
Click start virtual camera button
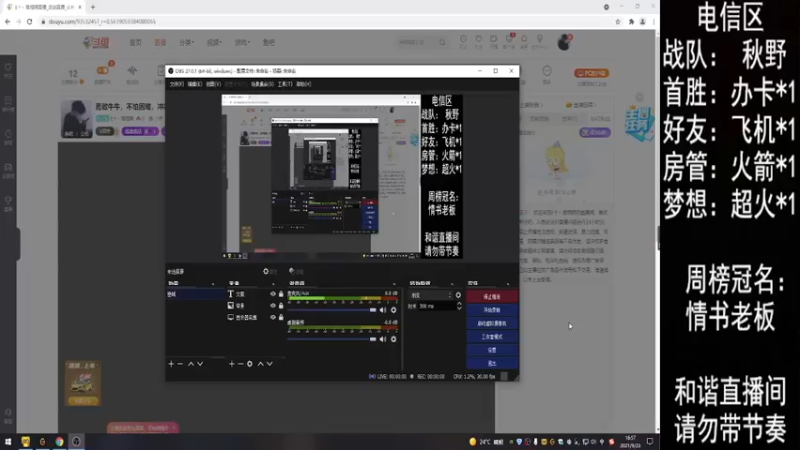coord(492,323)
